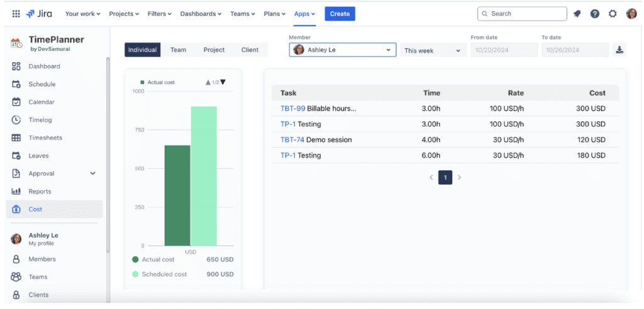Screen dimensions: 644x309
Task: Open the TBT-99 issue link
Action: pyautogui.click(x=292, y=109)
